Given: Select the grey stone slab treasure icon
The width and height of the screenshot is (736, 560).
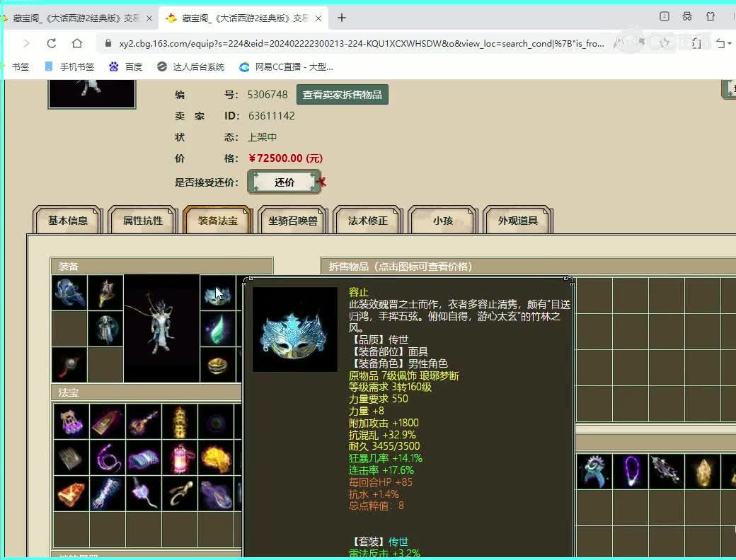Looking at the screenshot, I should tap(71, 457).
